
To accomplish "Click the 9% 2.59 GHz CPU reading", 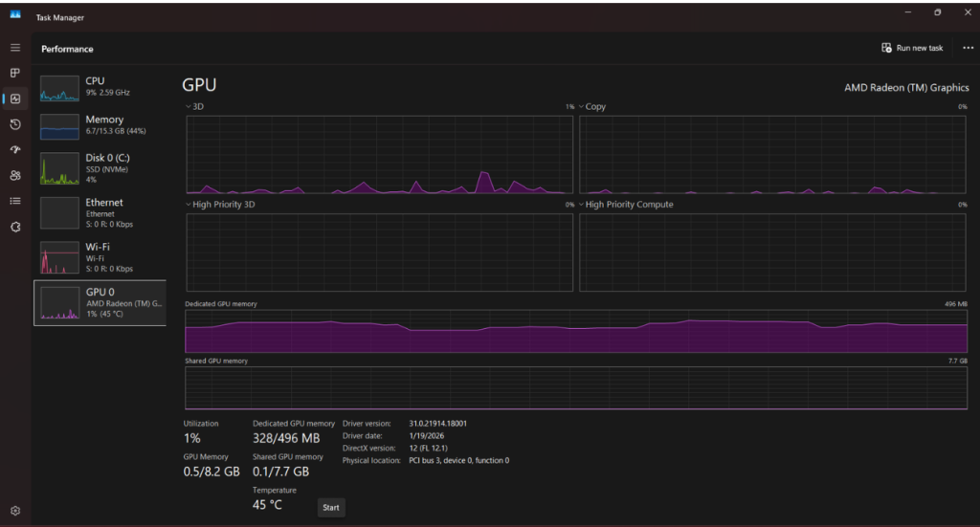I will [107, 93].
